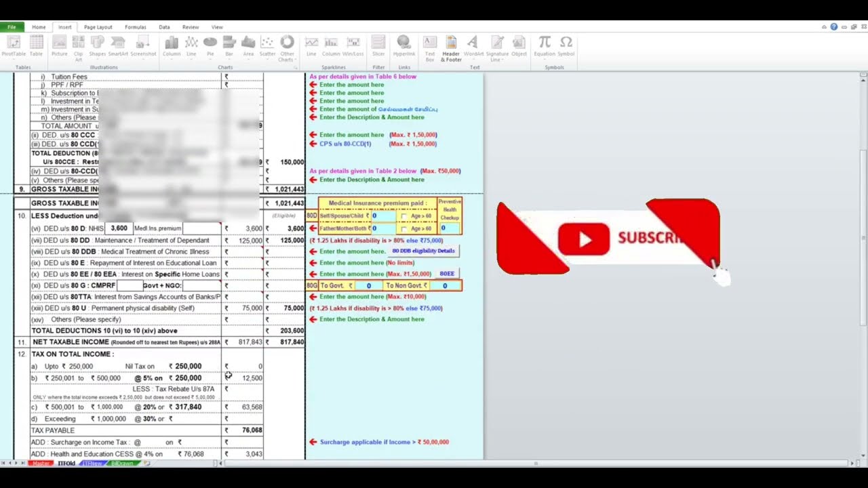Open the Clip Art tool
868x488 pixels.
pyautogui.click(x=79, y=47)
